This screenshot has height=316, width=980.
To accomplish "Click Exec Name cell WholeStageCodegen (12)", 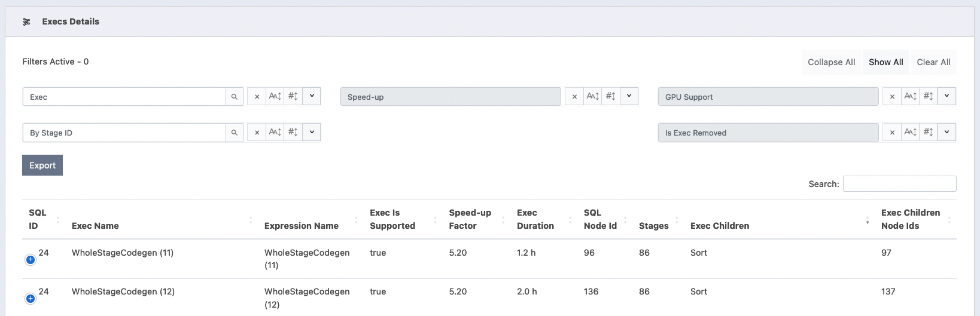I will [123, 292].
